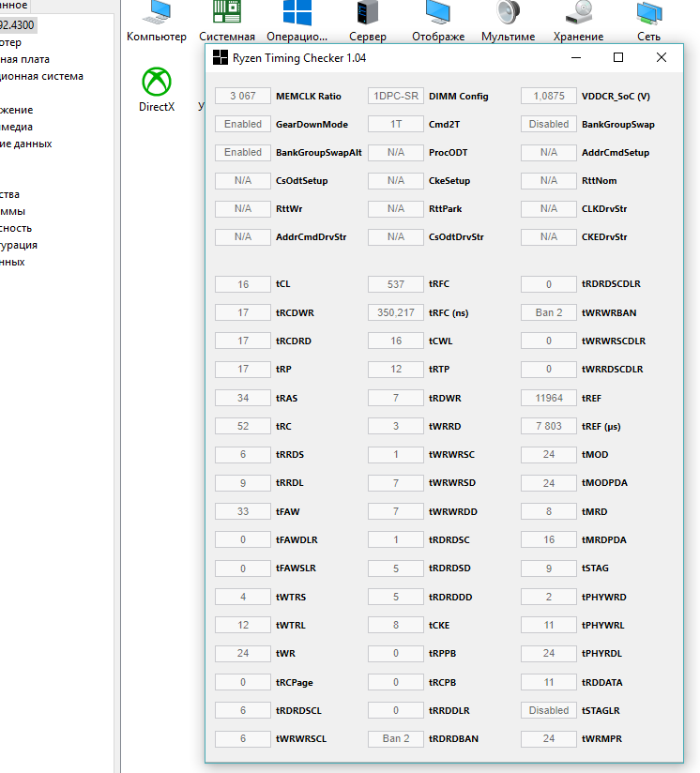This screenshot has width=700, height=773.
Task: Click the tREF (µs) field 7 803
Action: pyautogui.click(x=549, y=426)
